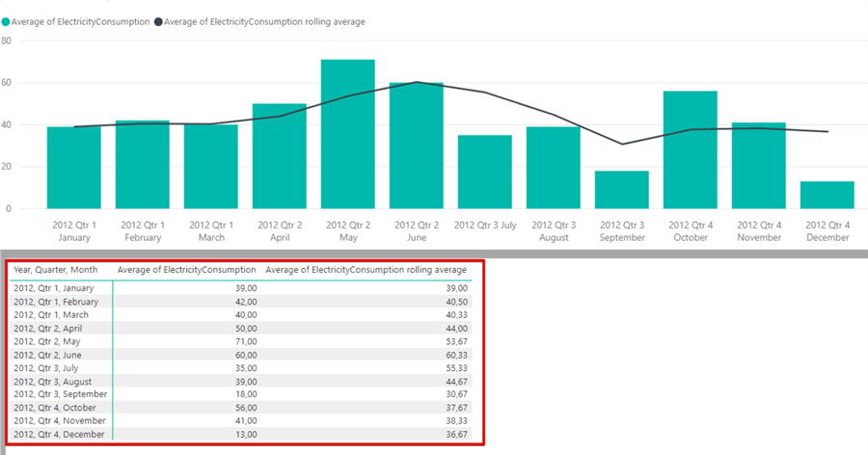Sort by the Year, Quarter, Month column header
The height and width of the screenshot is (455, 868).
(x=55, y=270)
